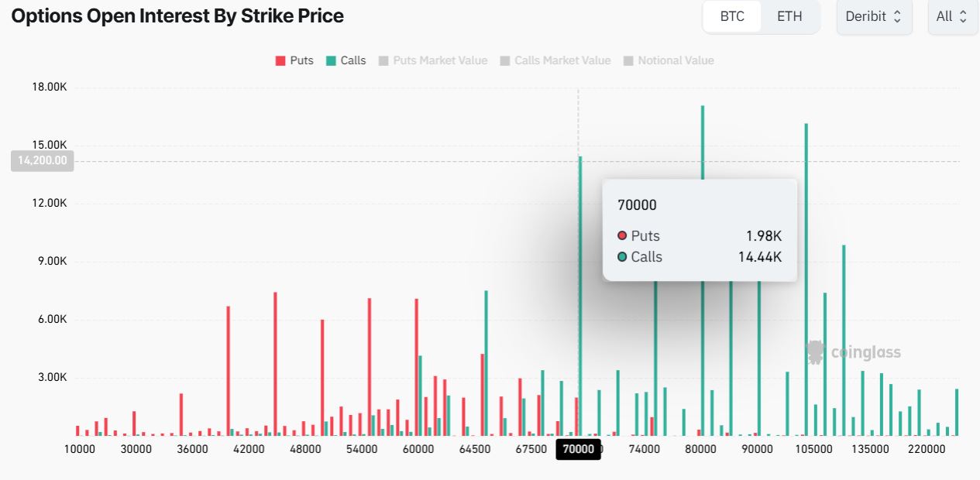Click the 14,200.00 y-axis value marker
980x480 pixels.
click(43, 161)
